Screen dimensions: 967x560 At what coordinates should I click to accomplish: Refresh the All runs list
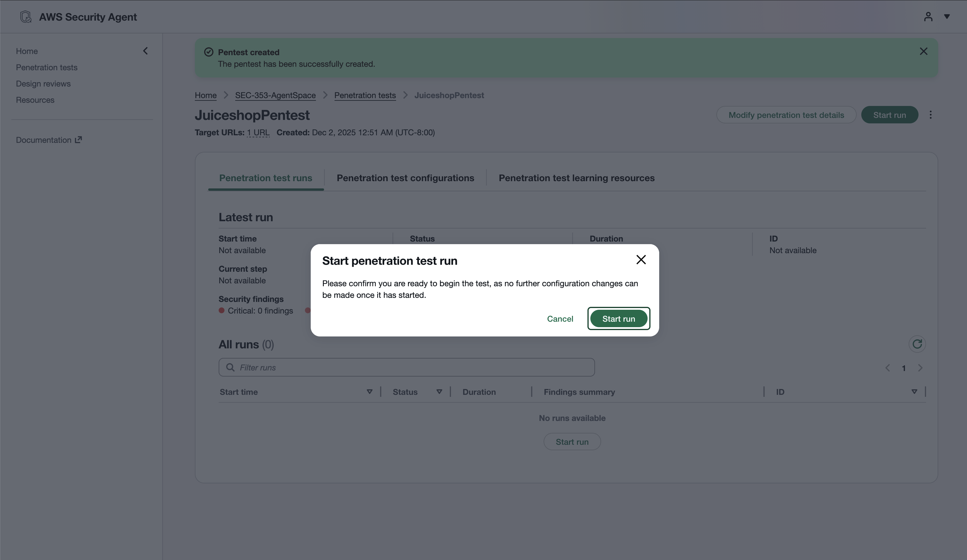pyautogui.click(x=917, y=344)
